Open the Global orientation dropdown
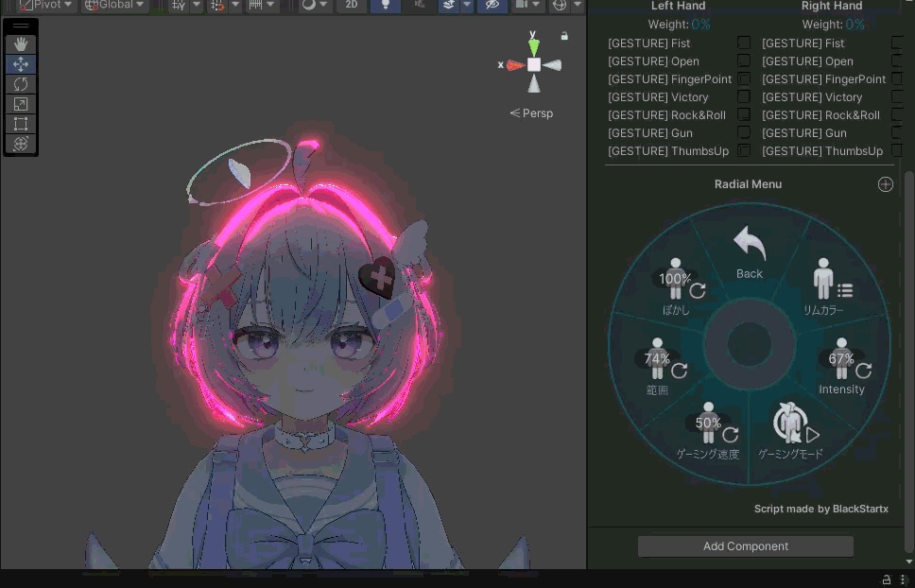The width and height of the screenshot is (915, 588). [x=114, y=6]
